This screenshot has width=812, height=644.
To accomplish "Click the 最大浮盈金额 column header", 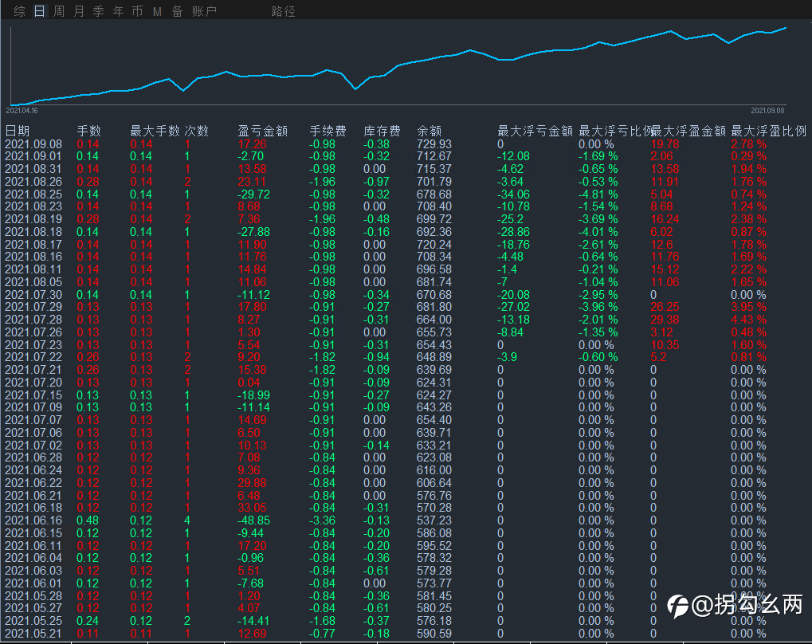I will pyautogui.click(x=688, y=131).
